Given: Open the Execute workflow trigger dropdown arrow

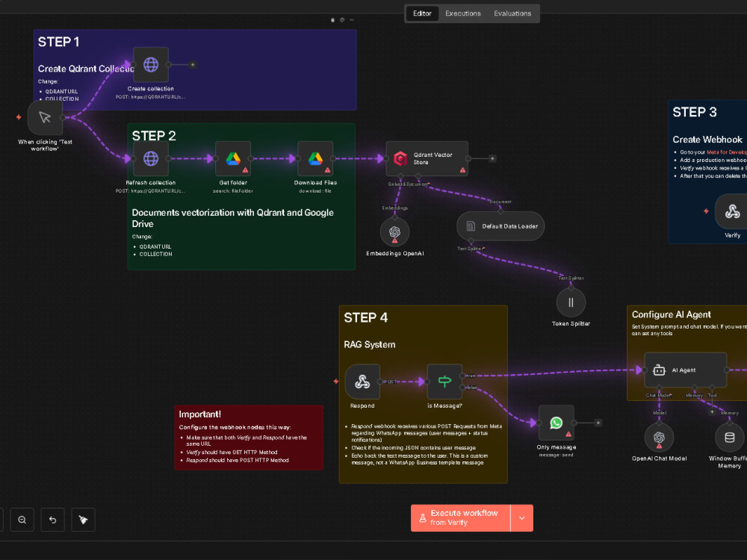Looking at the screenshot, I should point(521,517).
